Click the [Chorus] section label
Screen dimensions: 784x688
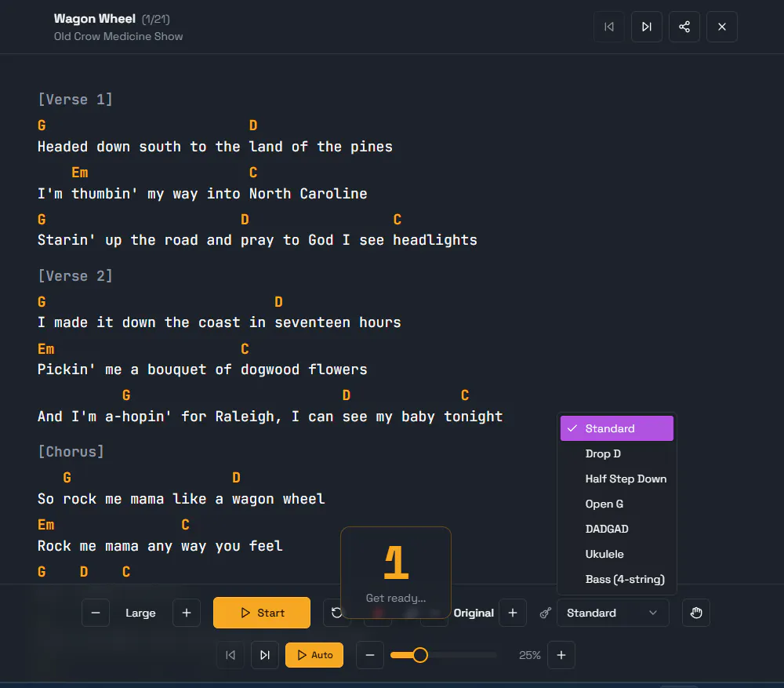[71, 452]
